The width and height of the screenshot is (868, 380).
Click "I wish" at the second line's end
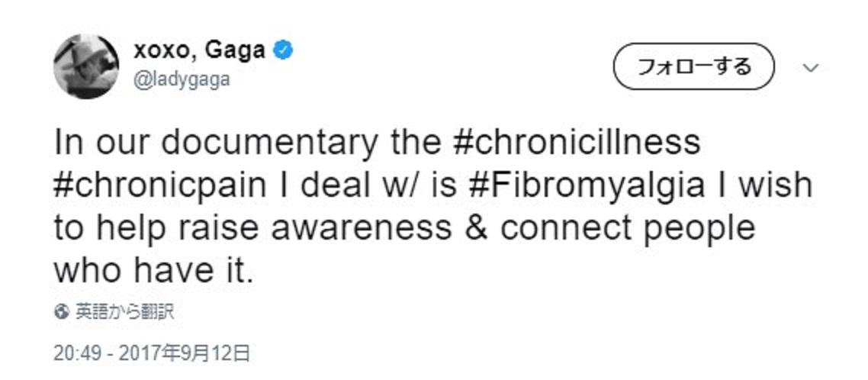pos(764,185)
